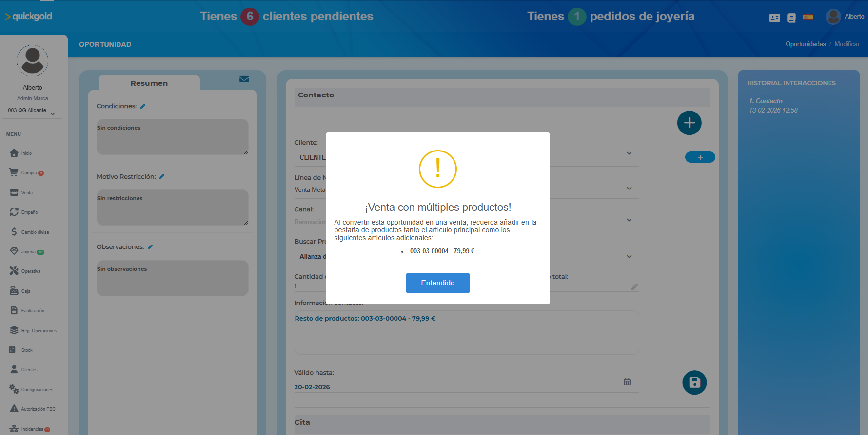Follow the Oportunidades breadcrumb link
The width and height of the screenshot is (868, 435).
805,44
